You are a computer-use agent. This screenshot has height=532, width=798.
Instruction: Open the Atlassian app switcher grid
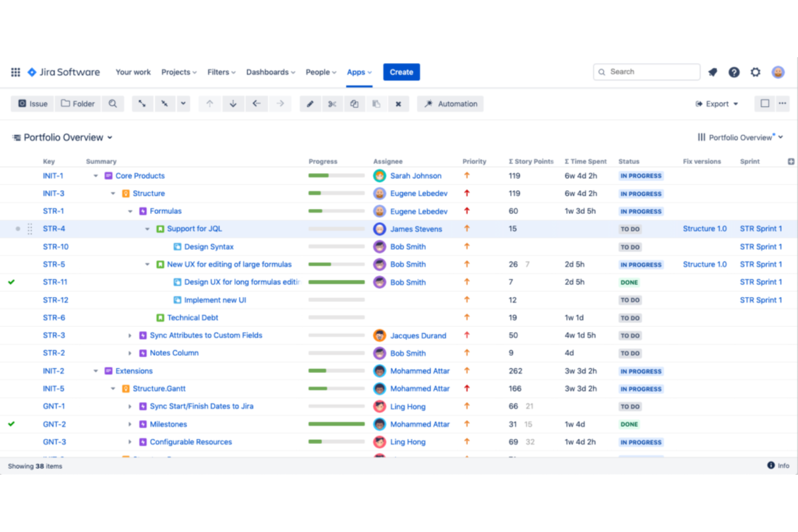point(15,72)
